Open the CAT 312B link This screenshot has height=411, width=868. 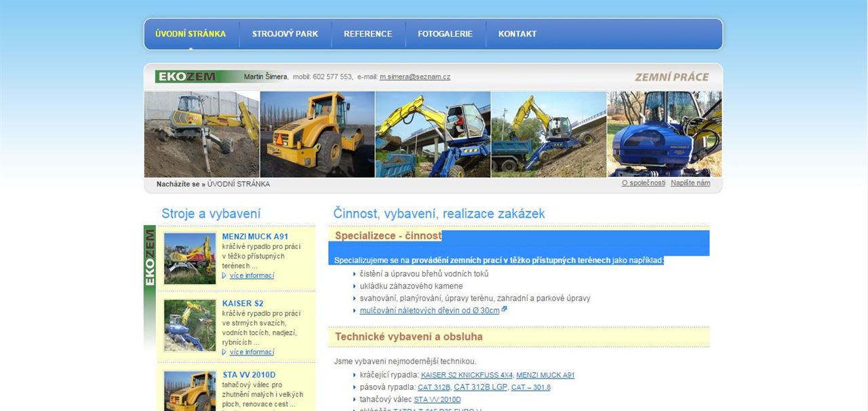(434, 387)
